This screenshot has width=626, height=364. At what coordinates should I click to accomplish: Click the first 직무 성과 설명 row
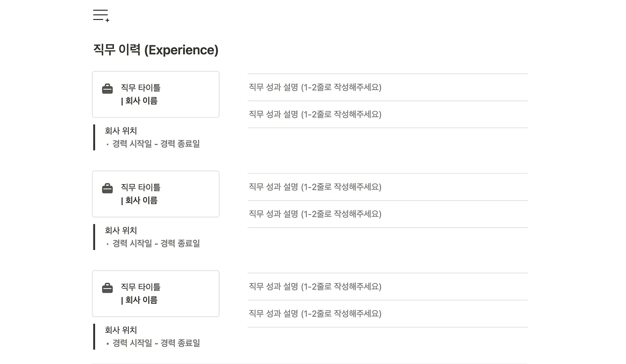(x=387, y=87)
